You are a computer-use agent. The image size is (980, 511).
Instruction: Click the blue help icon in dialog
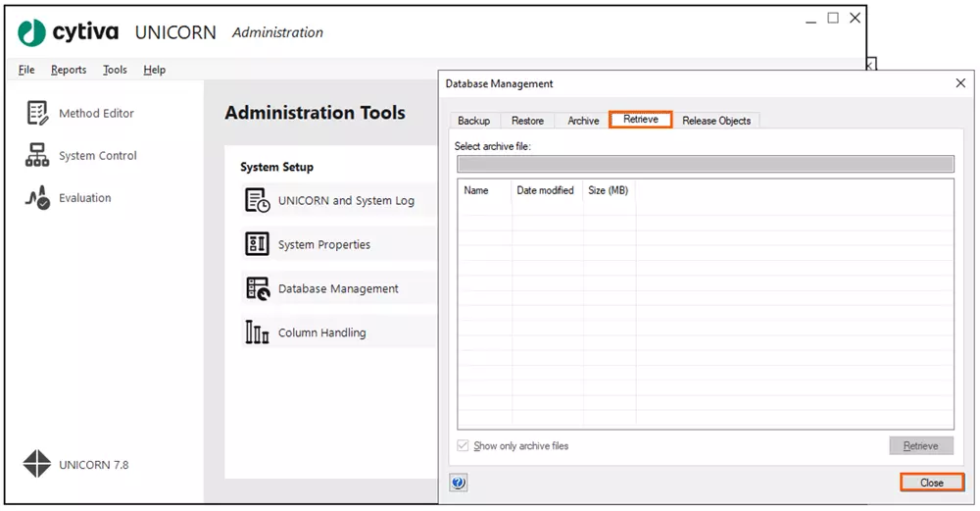tap(459, 483)
